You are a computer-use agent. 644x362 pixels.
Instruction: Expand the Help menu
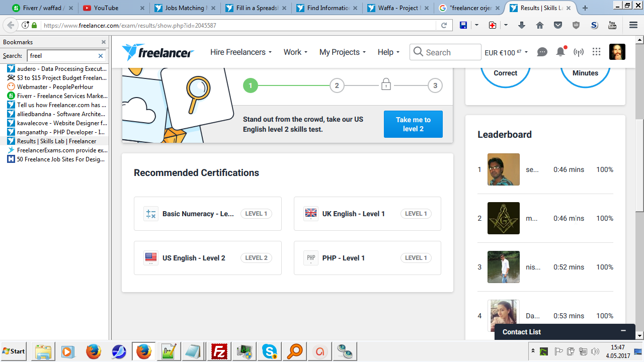388,52
